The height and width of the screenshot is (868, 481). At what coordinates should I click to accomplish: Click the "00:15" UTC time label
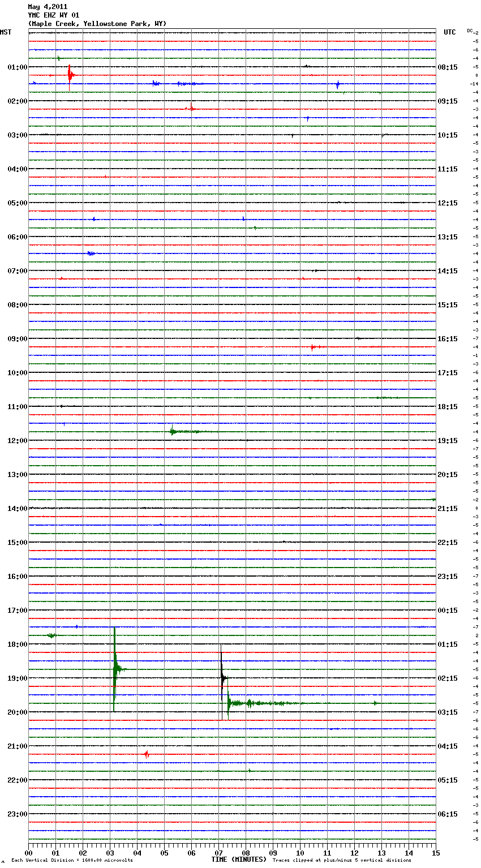(448, 611)
